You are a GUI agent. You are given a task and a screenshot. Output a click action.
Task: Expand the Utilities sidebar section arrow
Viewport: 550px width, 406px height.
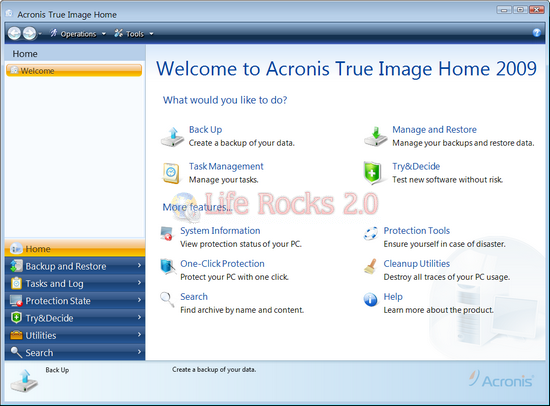139,335
